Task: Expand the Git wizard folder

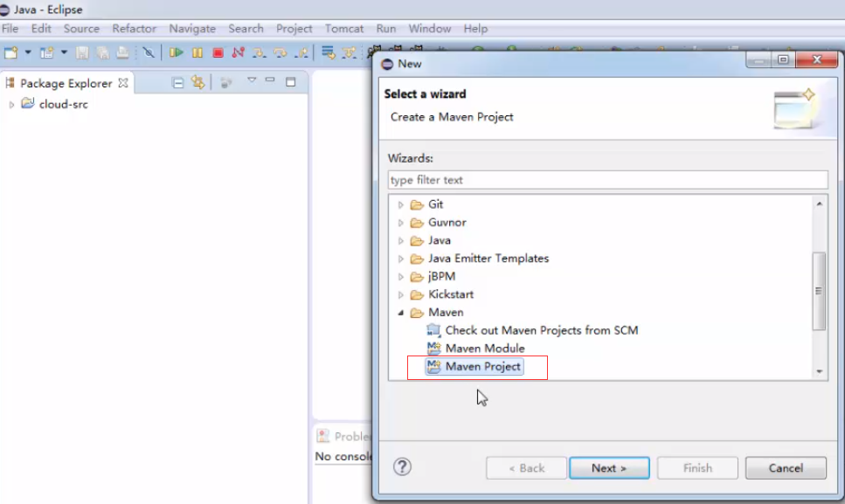Action: (400, 204)
